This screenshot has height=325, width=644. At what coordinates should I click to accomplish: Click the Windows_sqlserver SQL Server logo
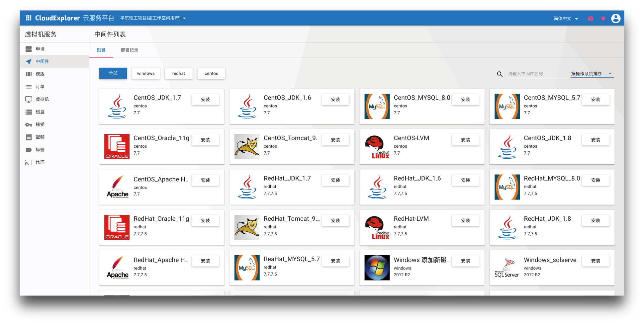pyautogui.click(x=507, y=268)
